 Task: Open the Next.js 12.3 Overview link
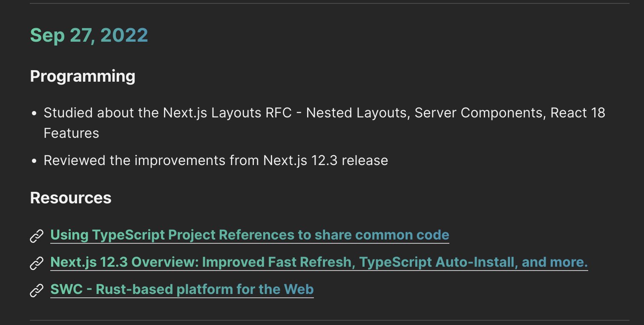(x=319, y=262)
